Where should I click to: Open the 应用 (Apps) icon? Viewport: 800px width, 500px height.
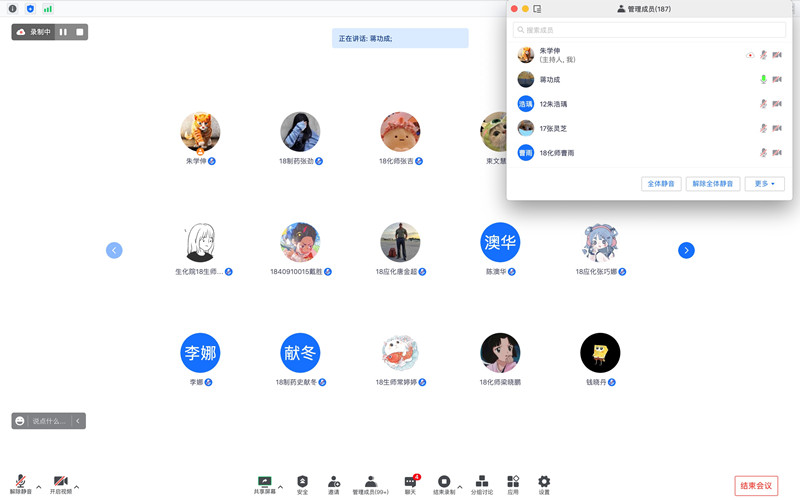(x=513, y=484)
